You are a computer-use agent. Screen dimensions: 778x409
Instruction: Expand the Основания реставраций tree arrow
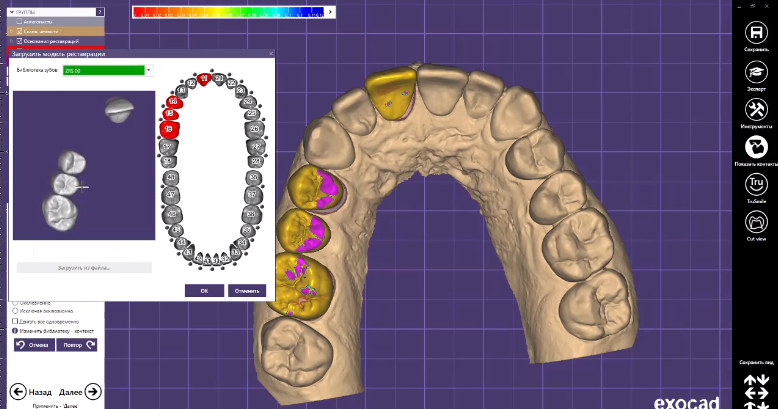click(11, 41)
